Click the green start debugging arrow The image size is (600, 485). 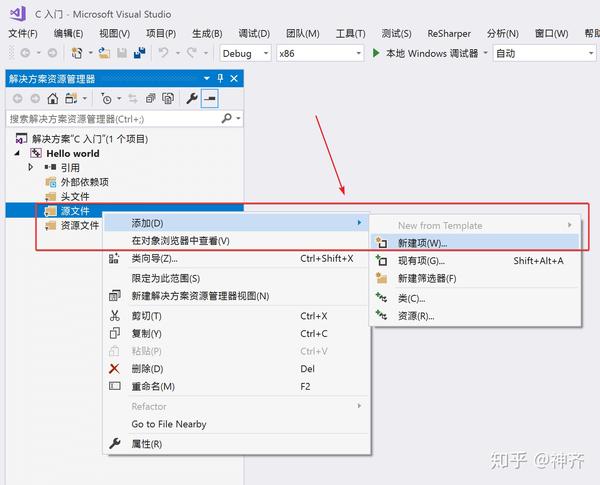[376, 53]
